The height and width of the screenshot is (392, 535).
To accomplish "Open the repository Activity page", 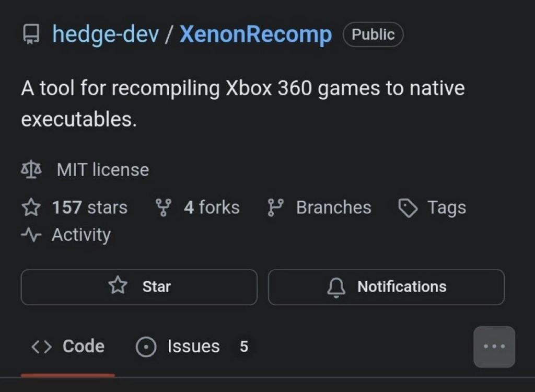I will click(81, 235).
